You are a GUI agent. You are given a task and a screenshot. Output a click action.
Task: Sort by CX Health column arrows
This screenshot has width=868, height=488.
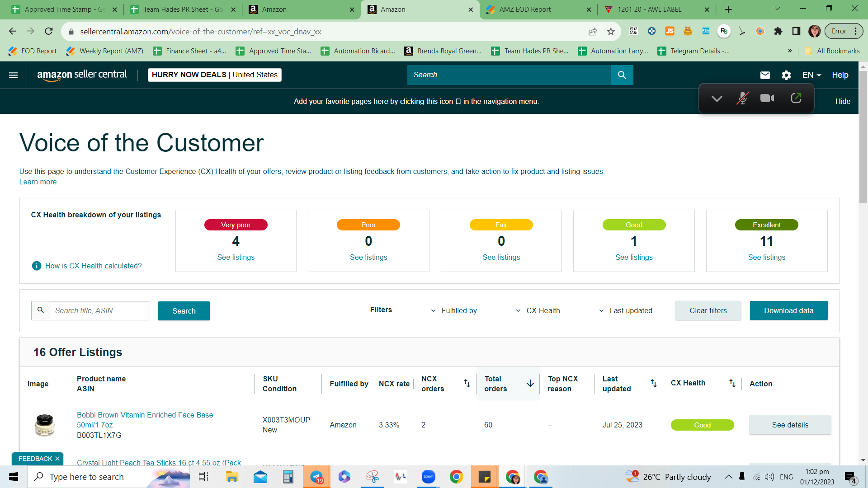732,383
